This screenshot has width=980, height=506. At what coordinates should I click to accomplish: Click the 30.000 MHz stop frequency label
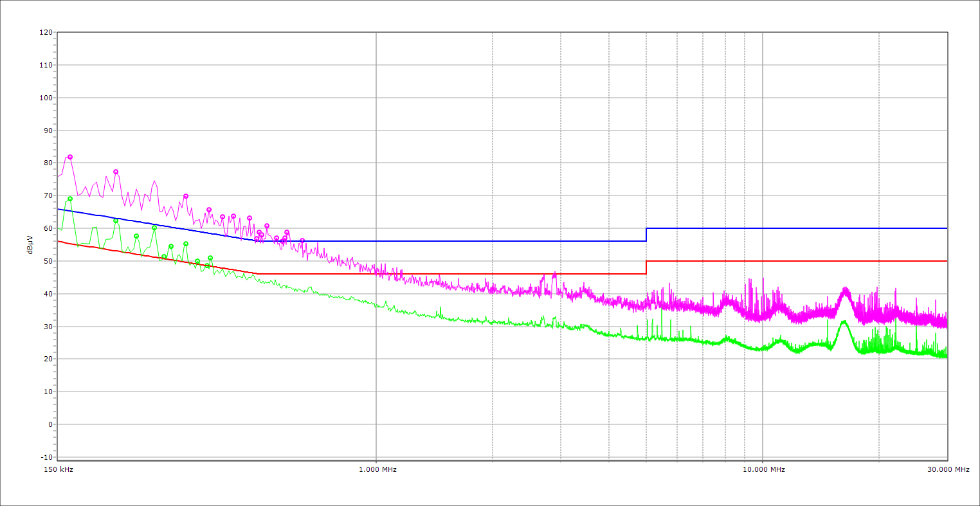[x=948, y=469]
